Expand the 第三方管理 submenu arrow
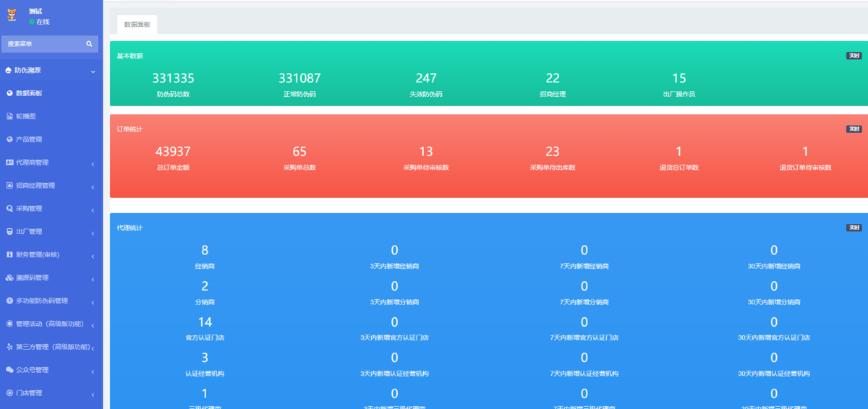 click(x=93, y=348)
